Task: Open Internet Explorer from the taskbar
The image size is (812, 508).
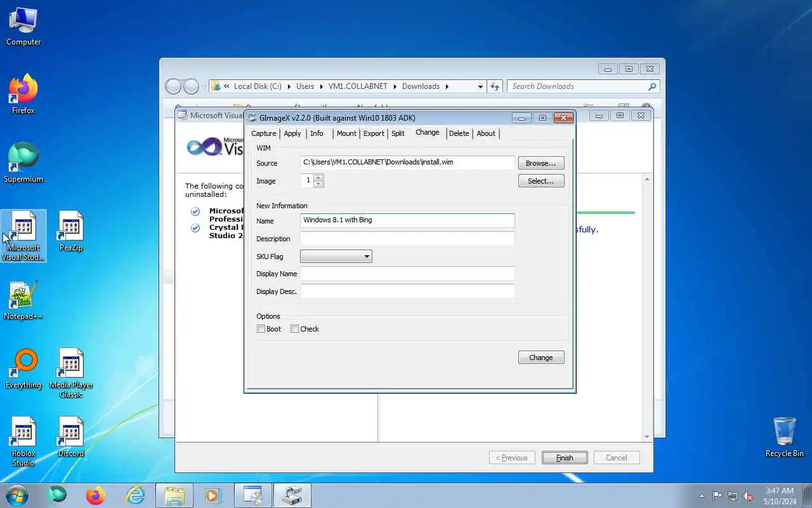Action: pos(136,495)
